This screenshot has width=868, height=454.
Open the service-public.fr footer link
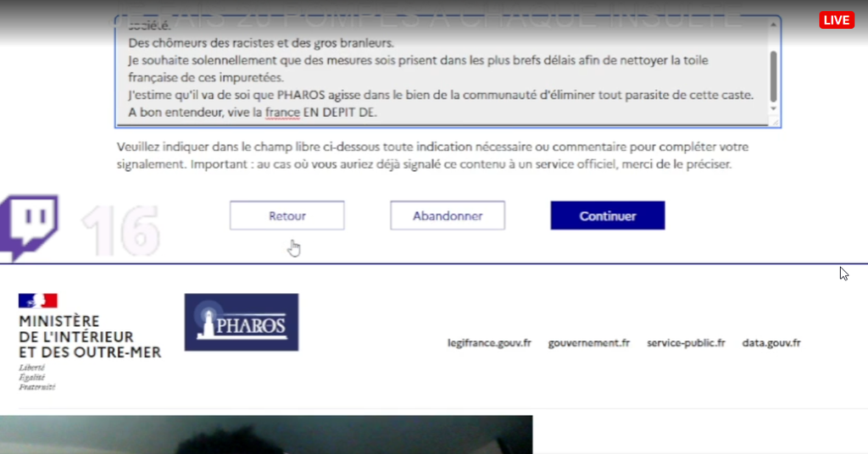(686, 343)
